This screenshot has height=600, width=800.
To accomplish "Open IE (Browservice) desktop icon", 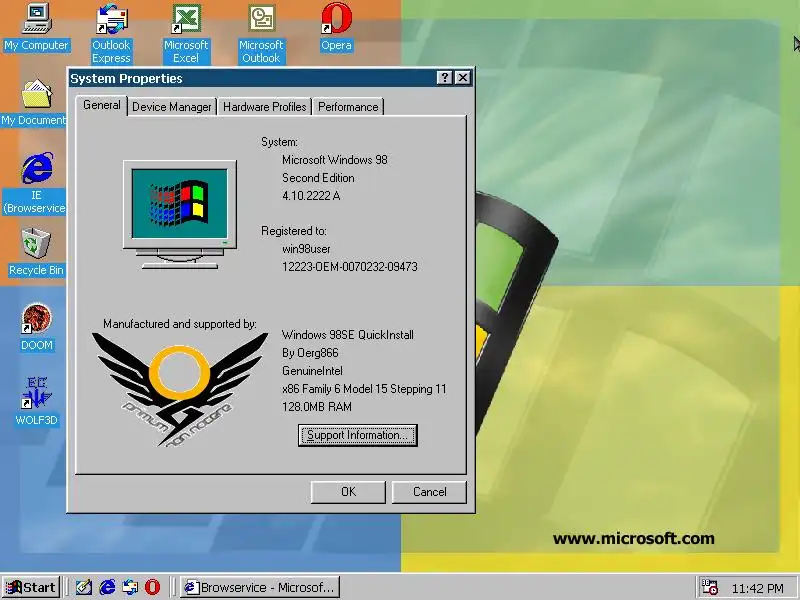I will [35, 183].
